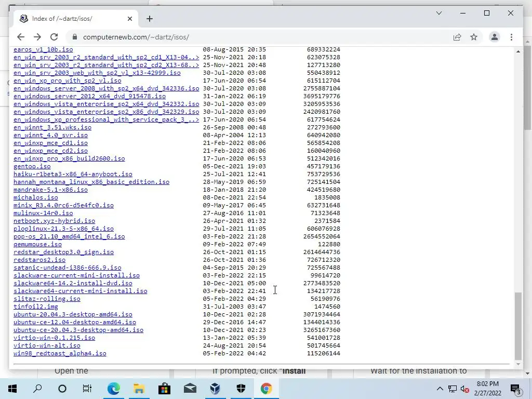
Task: Download virtio-win-0.1.215.iso
Action: [54, 338]
